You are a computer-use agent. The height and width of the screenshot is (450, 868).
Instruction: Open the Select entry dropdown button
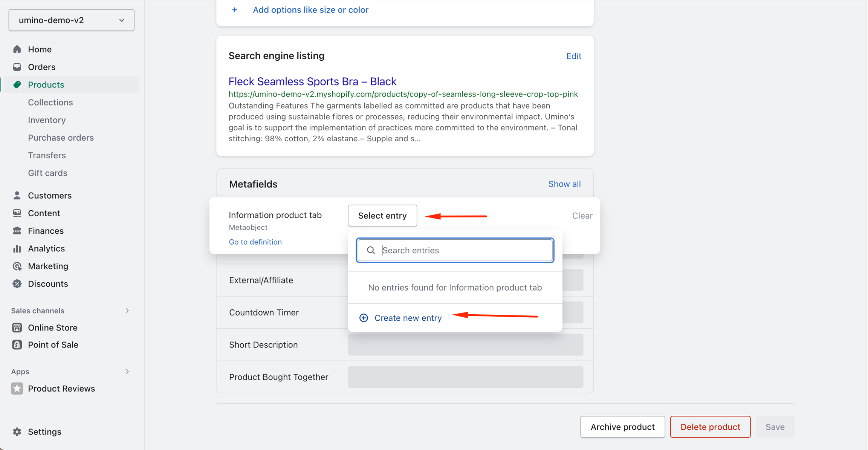(382, 216)
